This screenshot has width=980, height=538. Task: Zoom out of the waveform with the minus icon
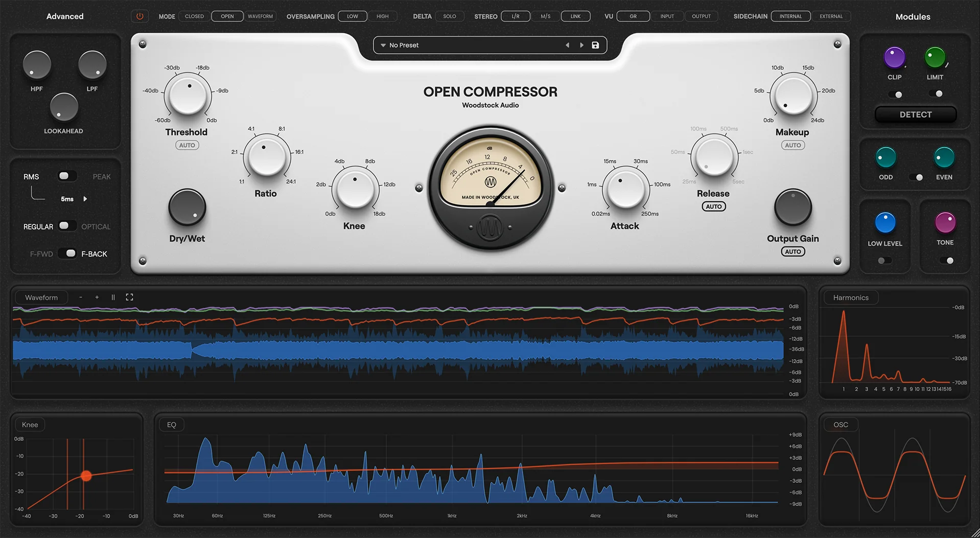(x=80, y=297)
